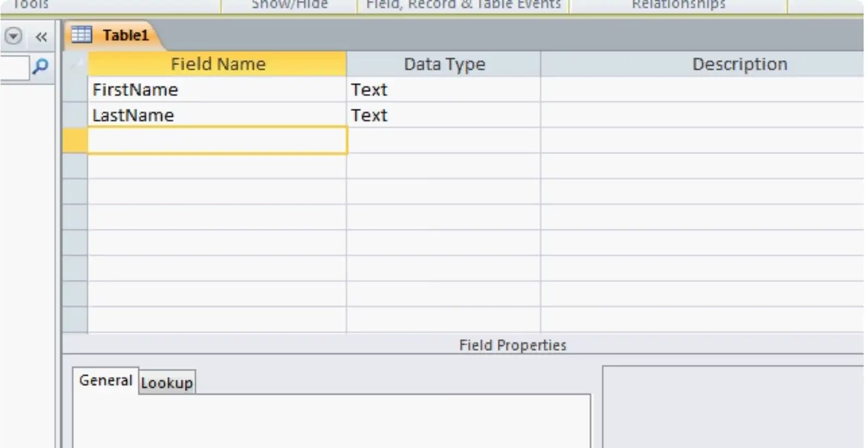868x448 pixels.
Task: Select the LastName field name cell
Action: tap(217, 115)
